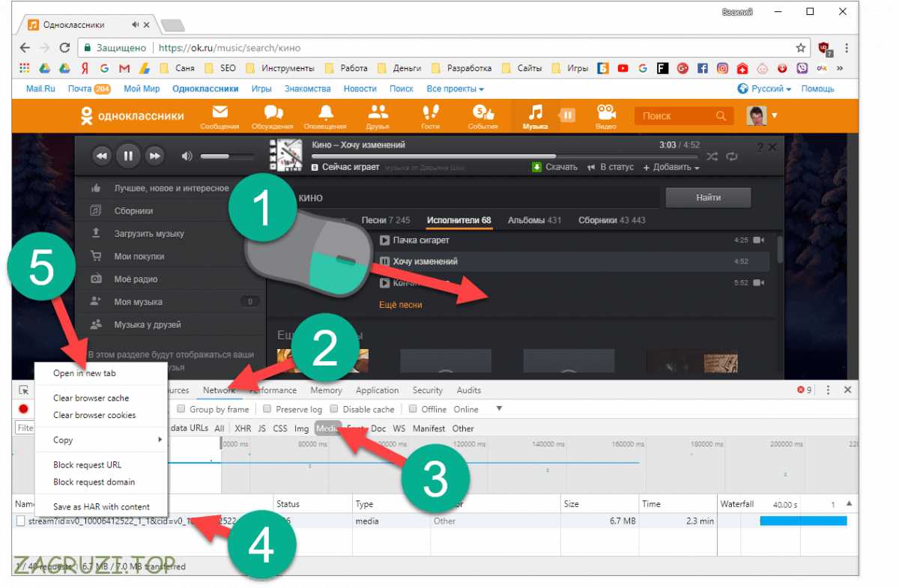Image resolution: width=899 pixels, height=588 pixels.
Task: Pause playback in the music player
Action: (128, 156)
